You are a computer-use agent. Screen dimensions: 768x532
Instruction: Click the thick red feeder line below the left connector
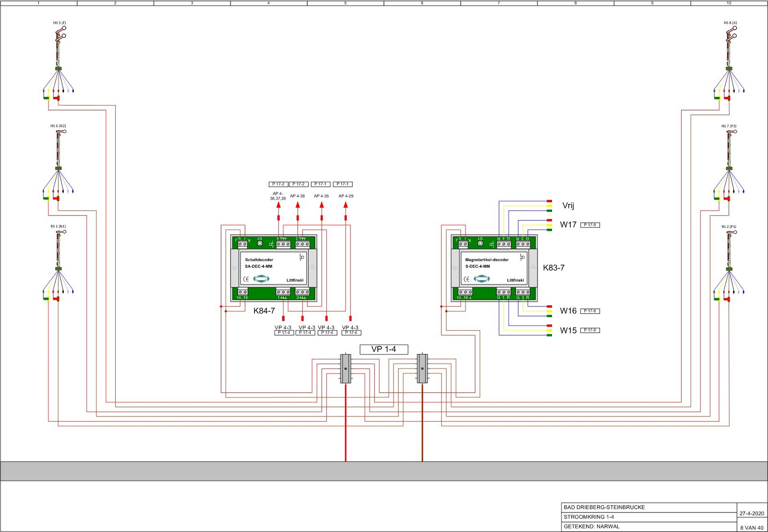(x=346, y=423)
